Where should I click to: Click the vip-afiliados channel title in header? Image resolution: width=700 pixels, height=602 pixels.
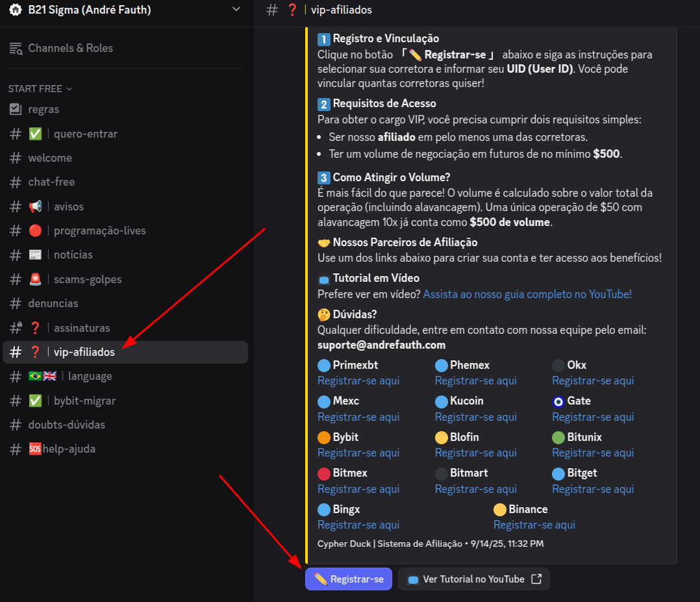[x=341, y=10]
